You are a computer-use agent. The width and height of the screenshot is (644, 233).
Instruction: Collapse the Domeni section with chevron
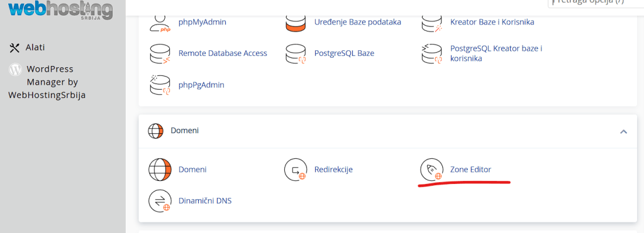coord(623,132)
